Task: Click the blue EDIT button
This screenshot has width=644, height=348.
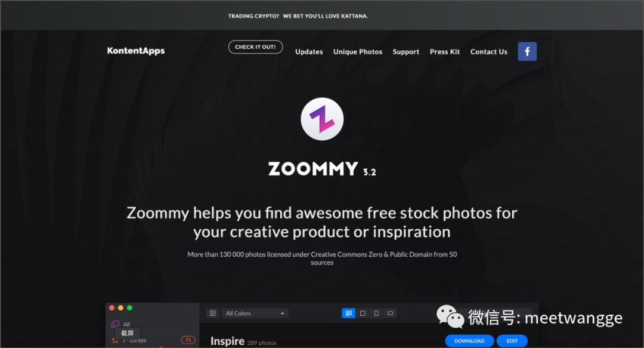Action: tap(512, 341)
